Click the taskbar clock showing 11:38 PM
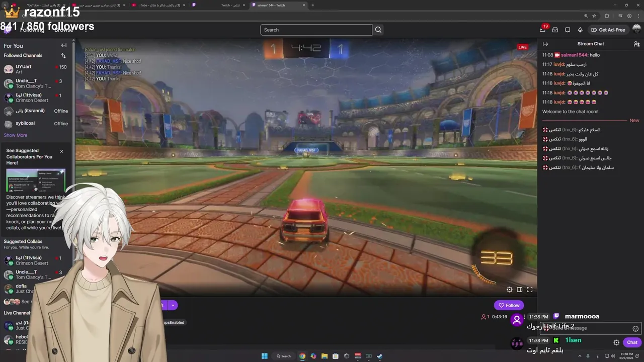 point(627,356)
